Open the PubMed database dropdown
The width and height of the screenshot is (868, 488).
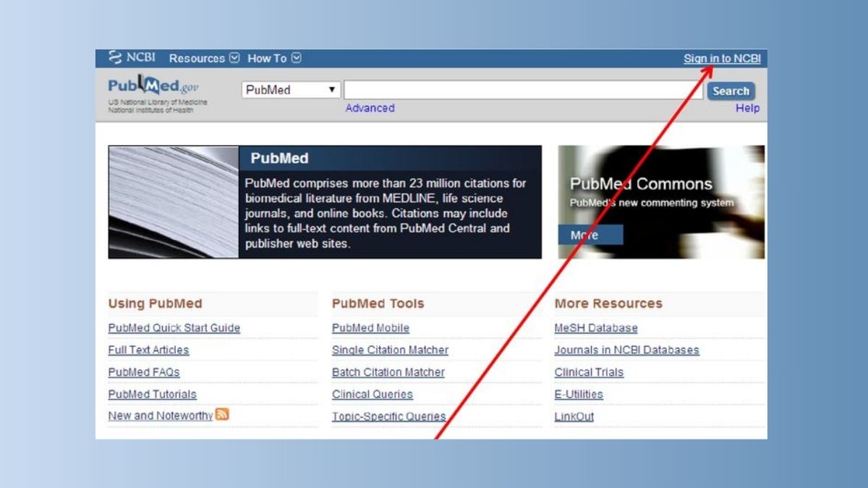click(291, 90)
